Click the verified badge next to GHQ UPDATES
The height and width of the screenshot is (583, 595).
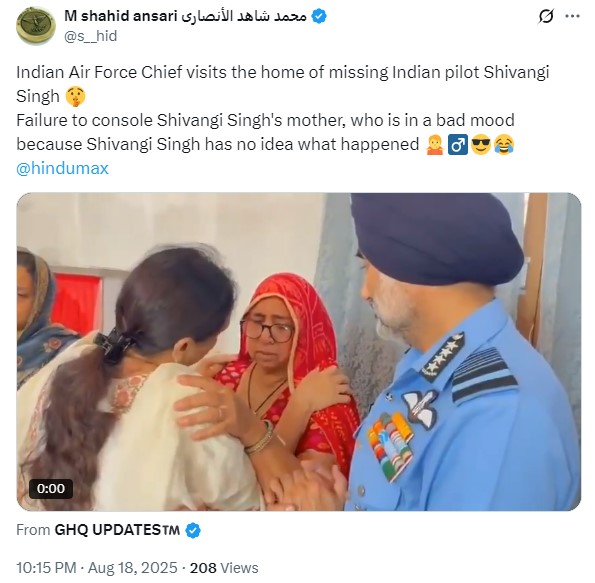pos(193,530)
